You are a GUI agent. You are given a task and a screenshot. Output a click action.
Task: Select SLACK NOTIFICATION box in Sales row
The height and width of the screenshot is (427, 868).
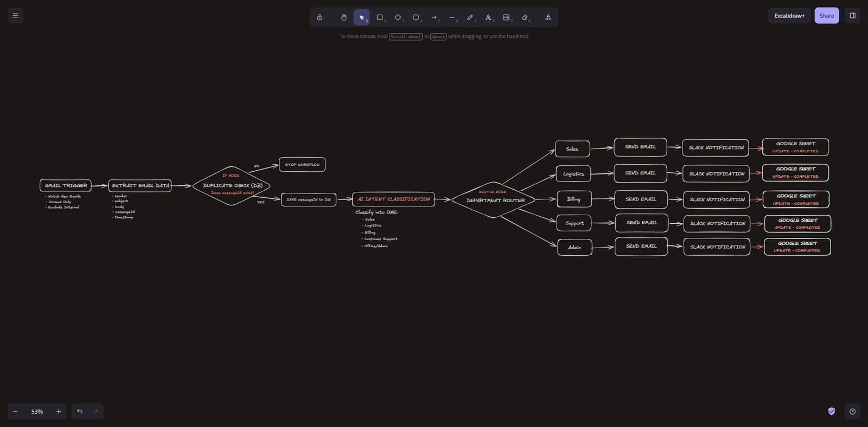click(716, 147)
